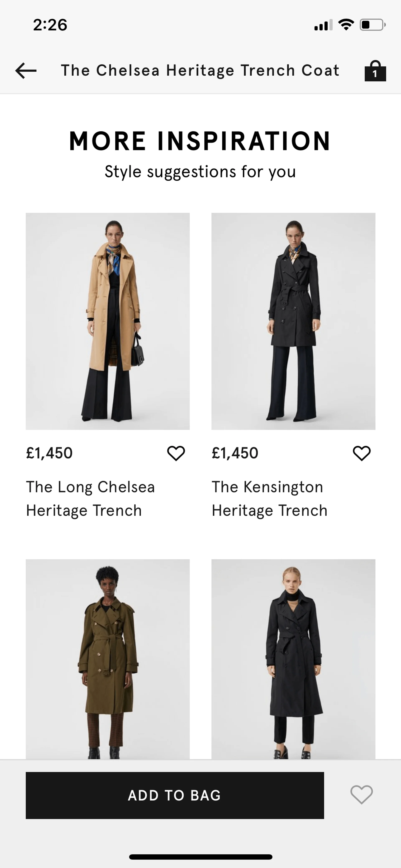
Task: Favorite The Long Chelsea Heritage Trench
Action: pyautogui.click(x=176, y=453)
